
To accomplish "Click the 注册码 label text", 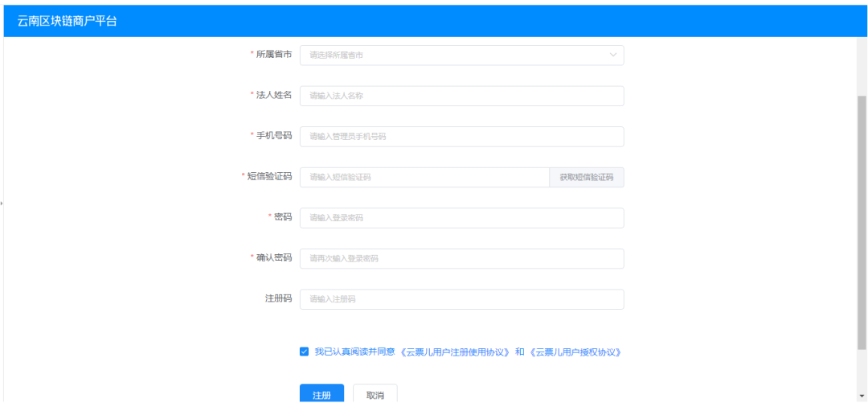I will tap(278, 298).
